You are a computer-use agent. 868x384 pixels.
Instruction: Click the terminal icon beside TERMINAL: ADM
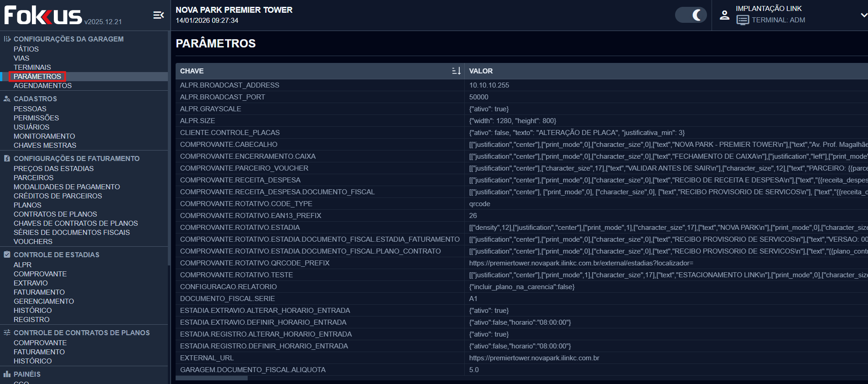coord(743,20)
